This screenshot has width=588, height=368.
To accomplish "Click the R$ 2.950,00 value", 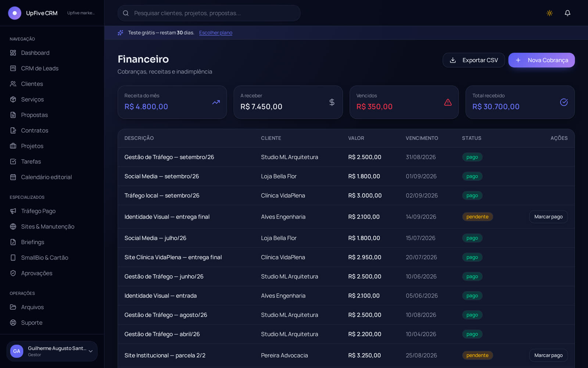I will point(365,257).
